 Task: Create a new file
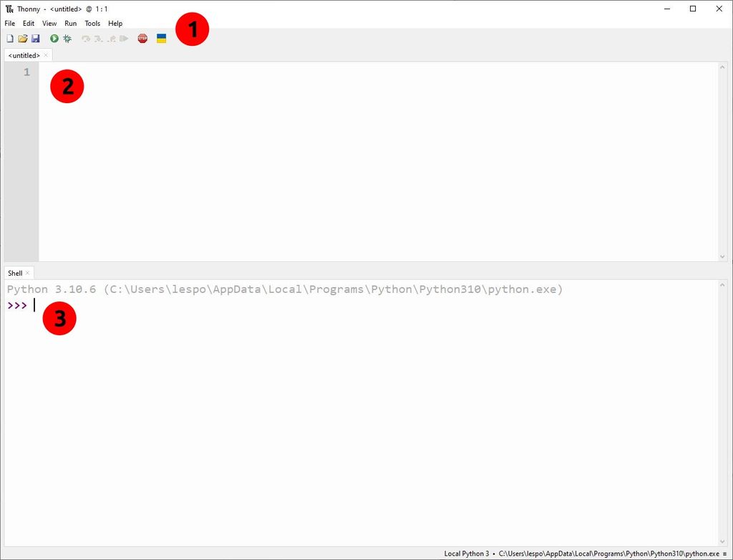10,38
